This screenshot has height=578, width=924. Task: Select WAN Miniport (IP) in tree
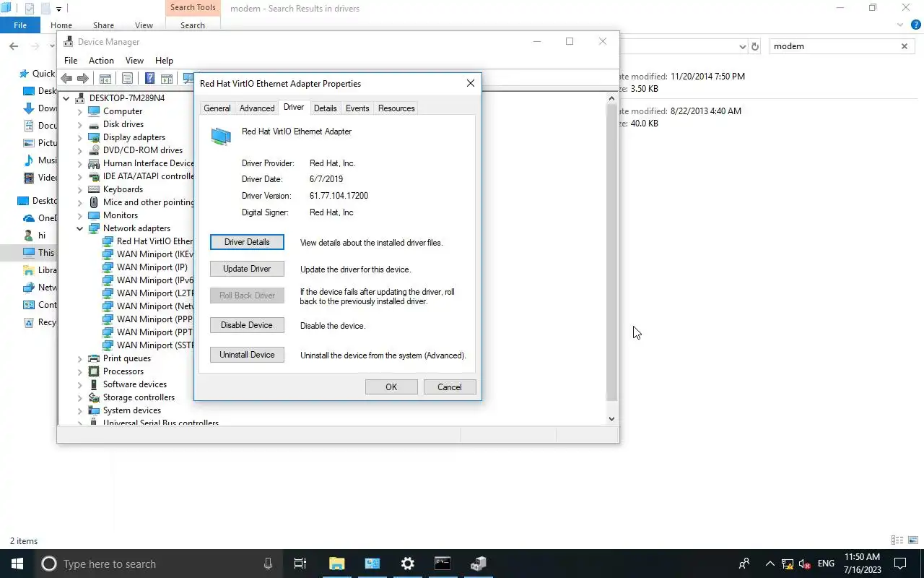(152, 267)
